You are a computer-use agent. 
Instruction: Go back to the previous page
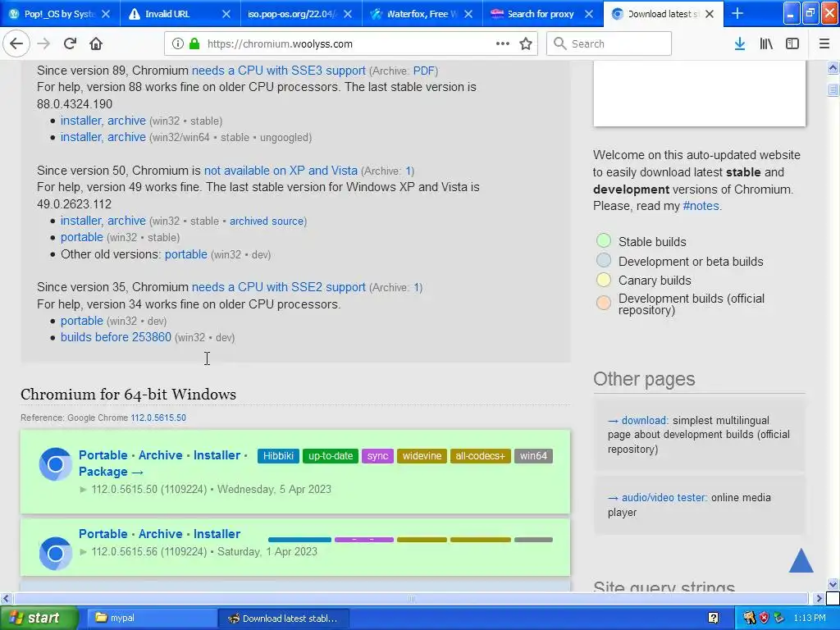16,44
